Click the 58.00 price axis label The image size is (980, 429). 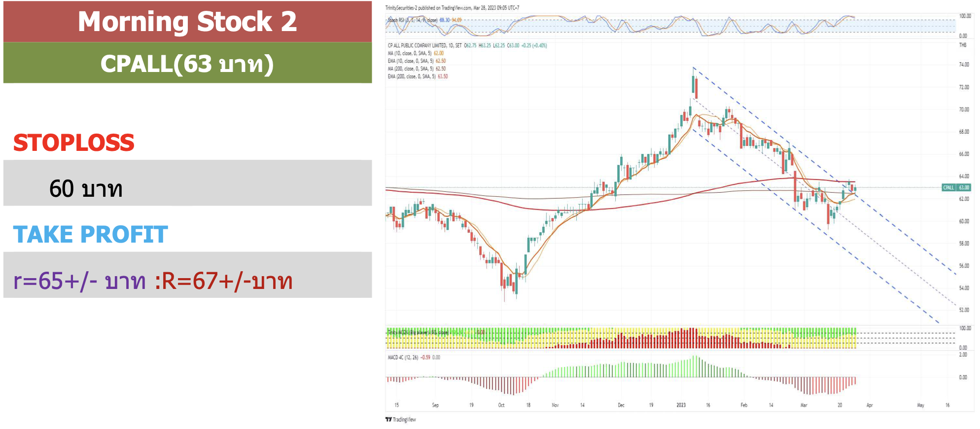click(x=964, y=243)
